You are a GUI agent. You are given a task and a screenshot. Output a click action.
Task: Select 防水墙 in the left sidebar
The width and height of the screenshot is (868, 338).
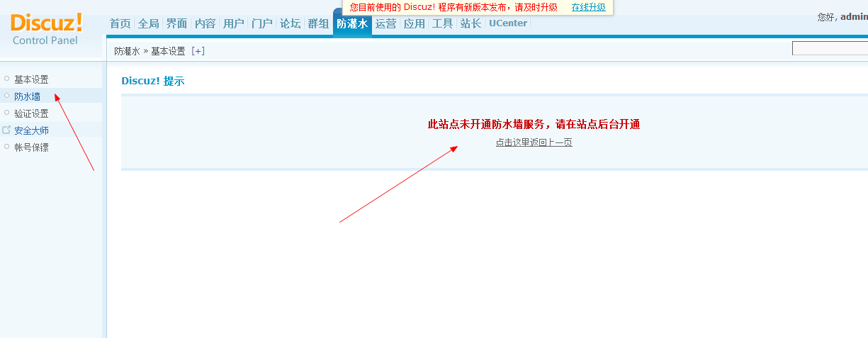point(28,96)
